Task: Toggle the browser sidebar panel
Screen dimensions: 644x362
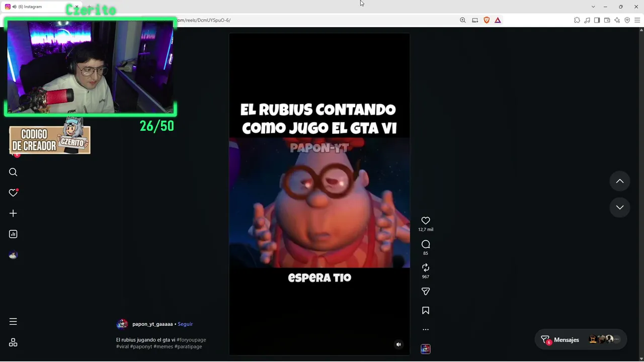Action: (597, 20)
